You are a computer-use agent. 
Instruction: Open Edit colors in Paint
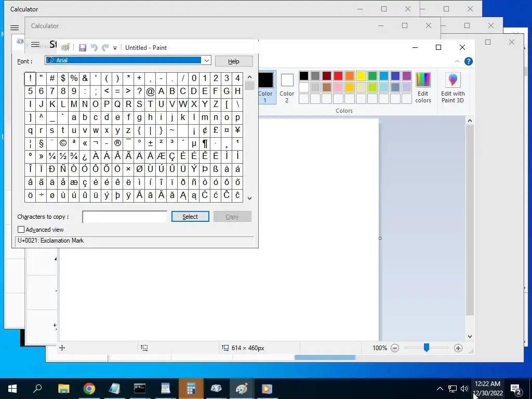(423, 87)
